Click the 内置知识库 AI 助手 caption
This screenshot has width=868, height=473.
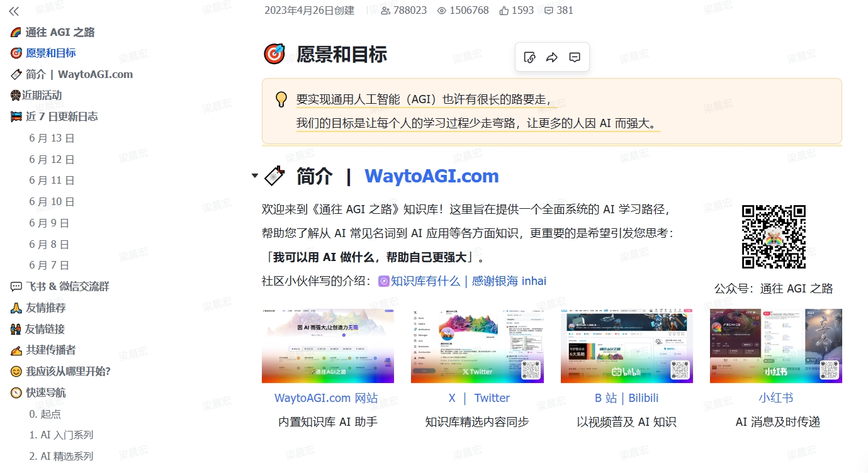point(328,422)
